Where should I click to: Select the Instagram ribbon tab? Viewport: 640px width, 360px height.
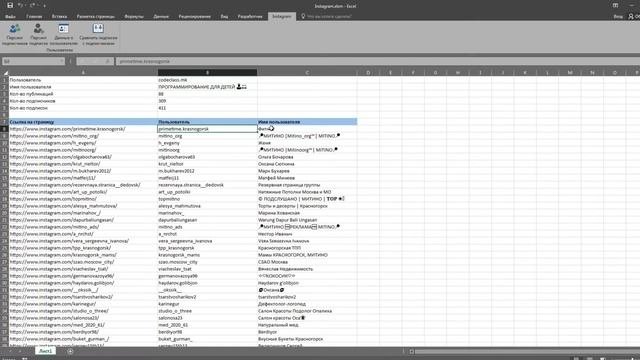coord(282,16)
